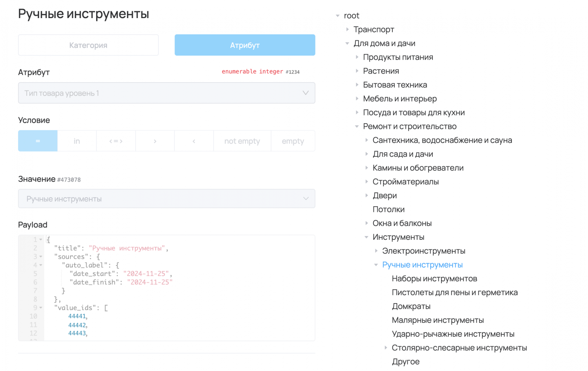This screenshot has width=588, height=371.
Task: Collapse the root node in the tree
Action: pyautogui.click(x=337, y=15)
